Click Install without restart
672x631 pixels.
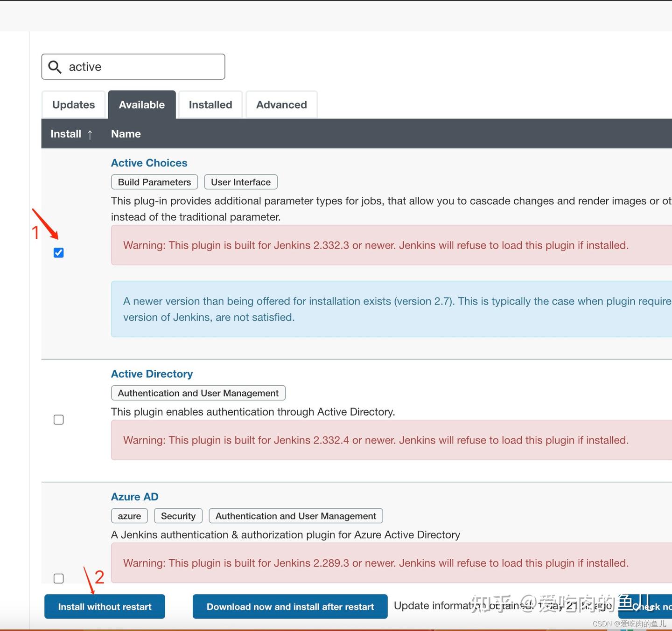(105, 606)
